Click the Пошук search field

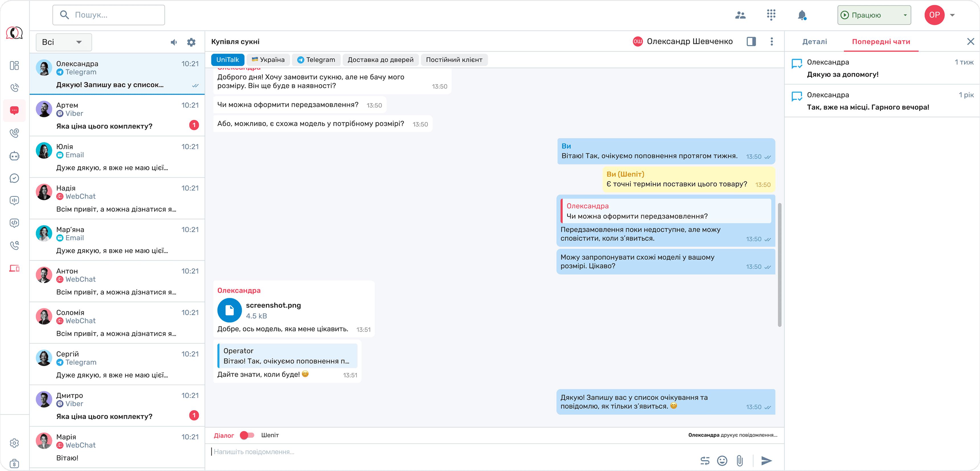(109, 15)
